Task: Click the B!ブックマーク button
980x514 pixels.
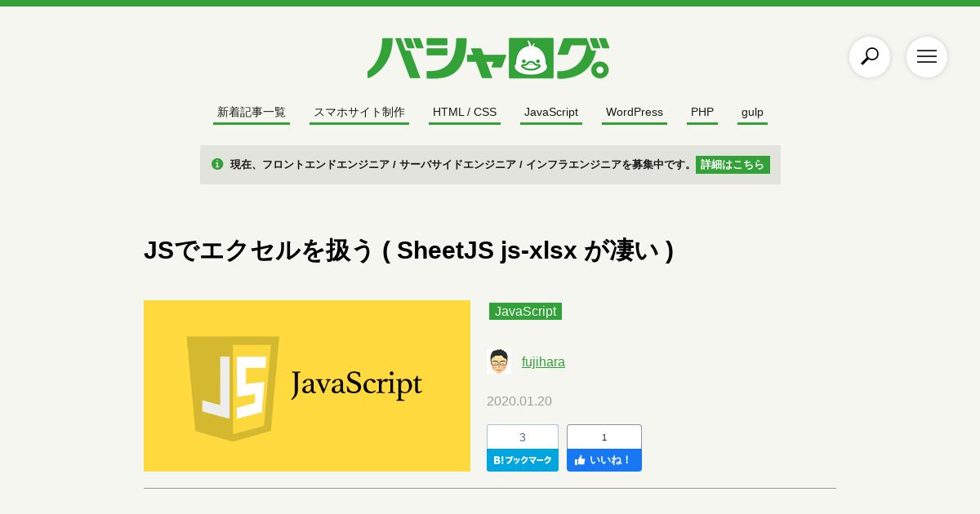Action: pyautogui.click(x=523, y=460)
